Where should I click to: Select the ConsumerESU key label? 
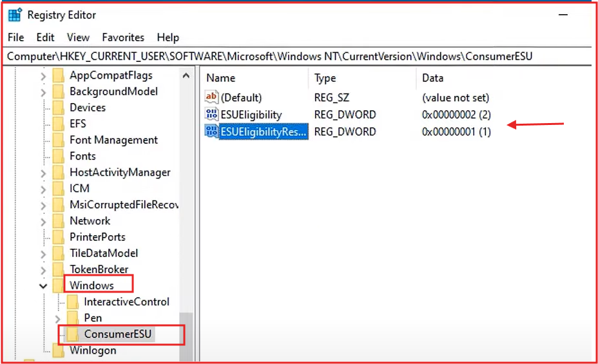coord(118,334)
